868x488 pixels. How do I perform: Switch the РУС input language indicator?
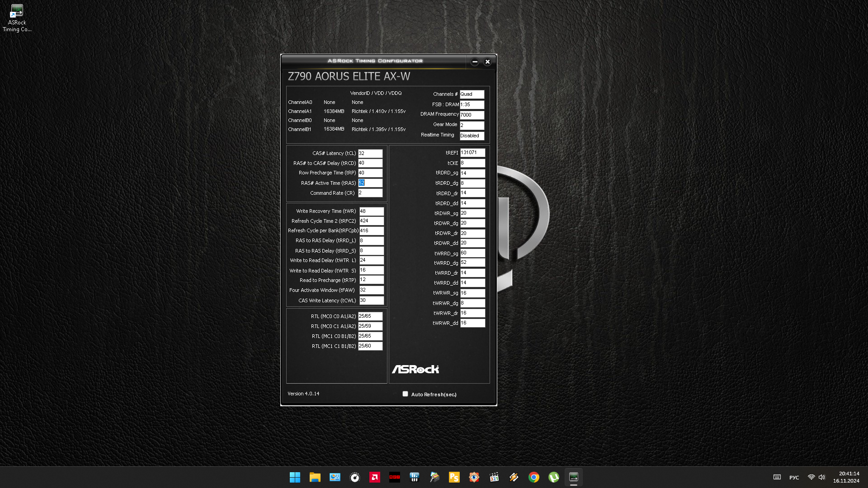794,478
